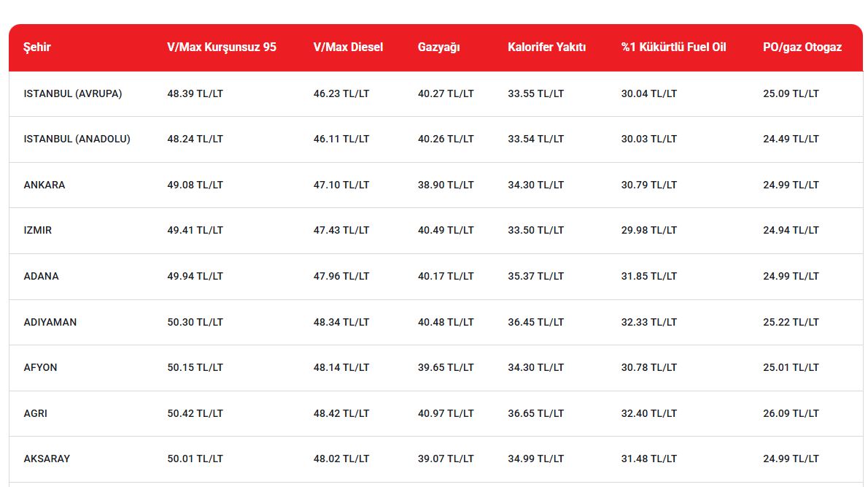
Task: Click the 26.09 TL/LT Agri Otogaz price
Action: [791, 413]
